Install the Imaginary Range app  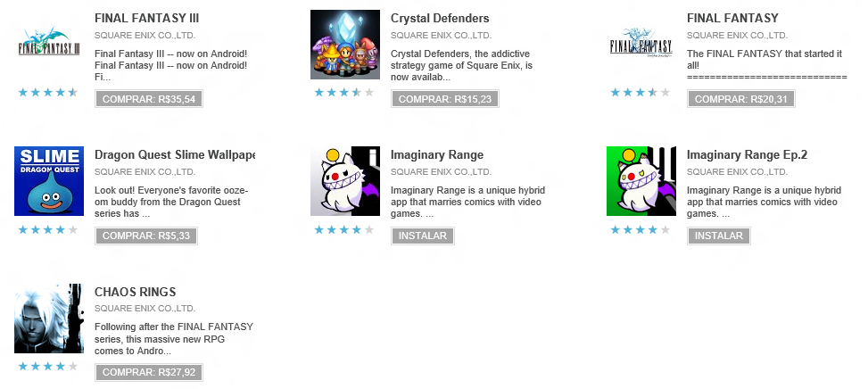[422, 236]
